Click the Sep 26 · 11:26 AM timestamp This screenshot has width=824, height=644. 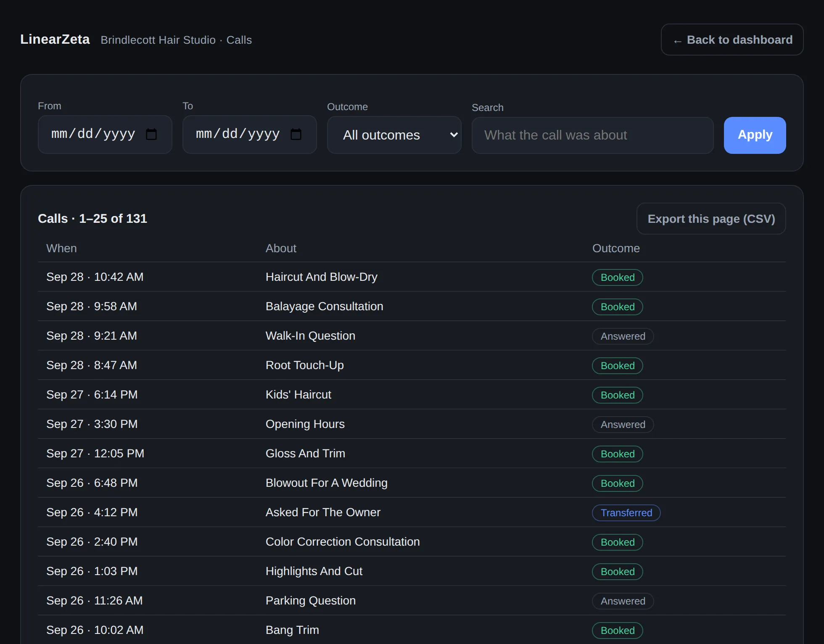tap(95, 601)
